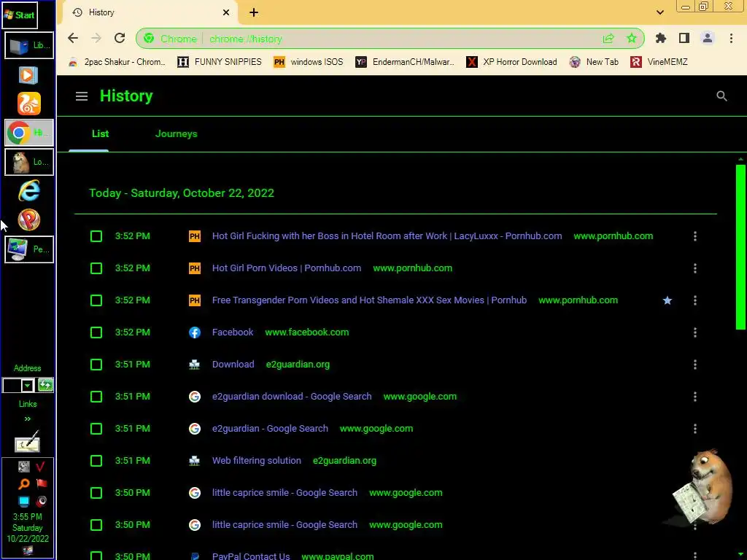Click the green history page scrollbar thumb

(x=740, y=246)
